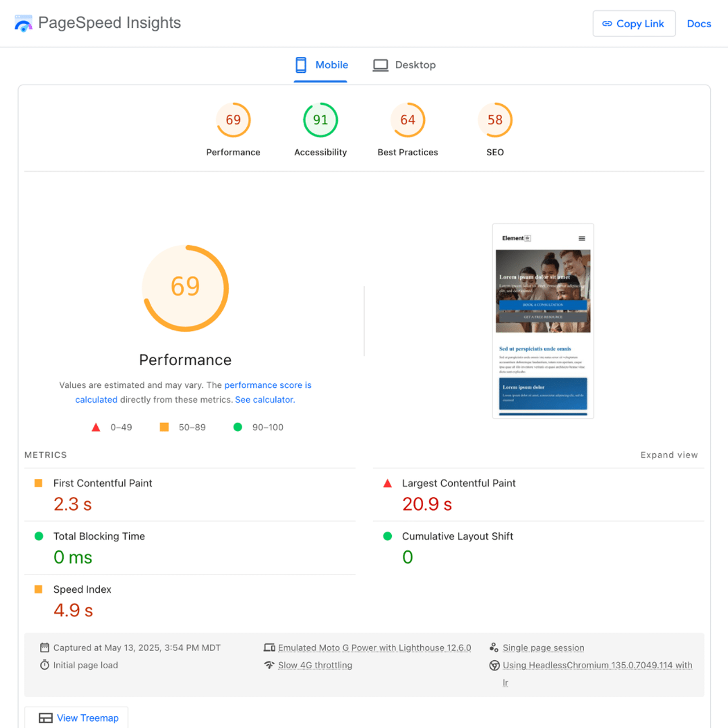728x728 pixels.
Task: Click the Single page session text
Action: [x=543, y=648]
